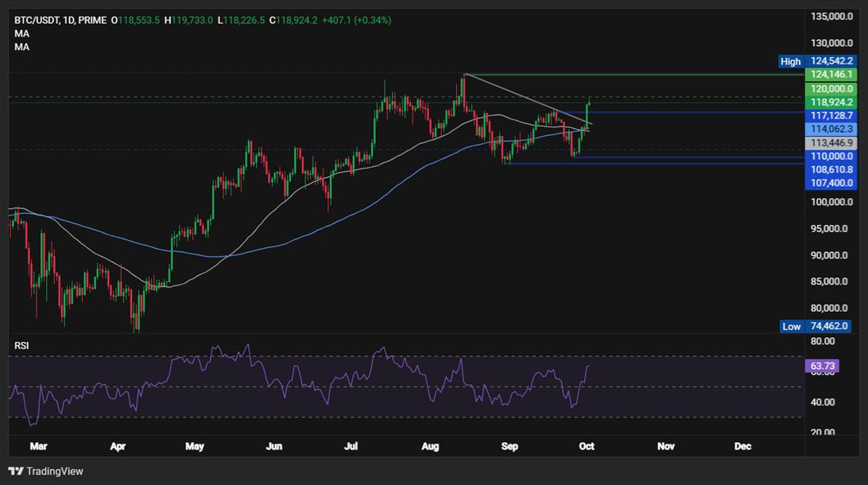Select the 117,128.7 blue level label
868x485 pixels.
click(830, 115)
